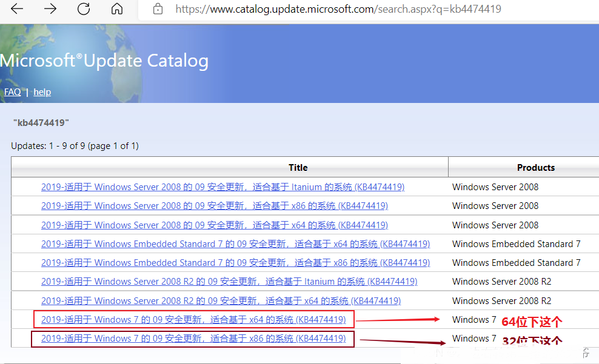
Task: Open Windows Embedded Standard 7 x86 update
Action: click(235, 263)
